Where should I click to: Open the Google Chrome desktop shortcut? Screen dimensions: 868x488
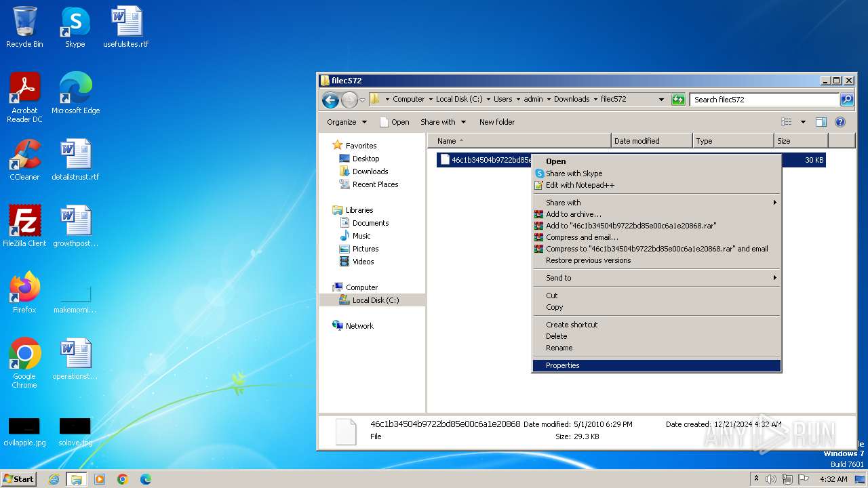tap(24, 363)
